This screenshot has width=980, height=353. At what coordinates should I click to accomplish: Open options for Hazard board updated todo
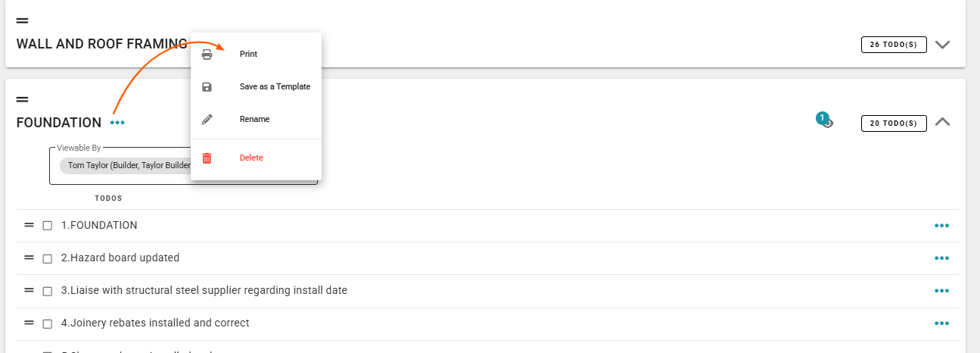(x=941, y=258)
